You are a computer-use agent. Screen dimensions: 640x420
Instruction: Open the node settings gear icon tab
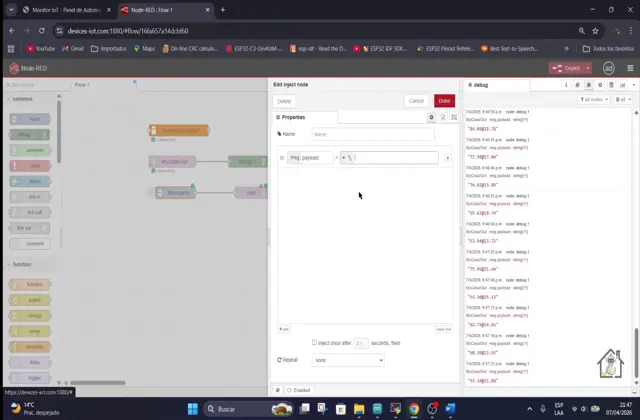tap(431, 117)
